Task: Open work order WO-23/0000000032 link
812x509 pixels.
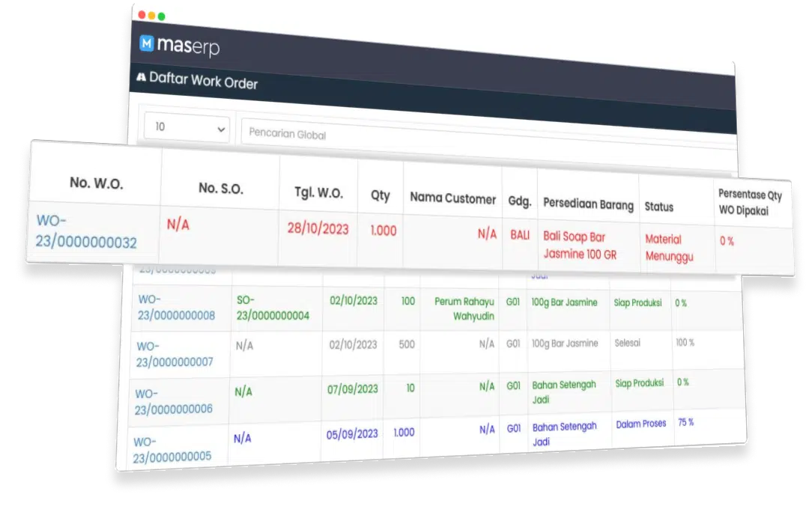Action: (86, 232)
